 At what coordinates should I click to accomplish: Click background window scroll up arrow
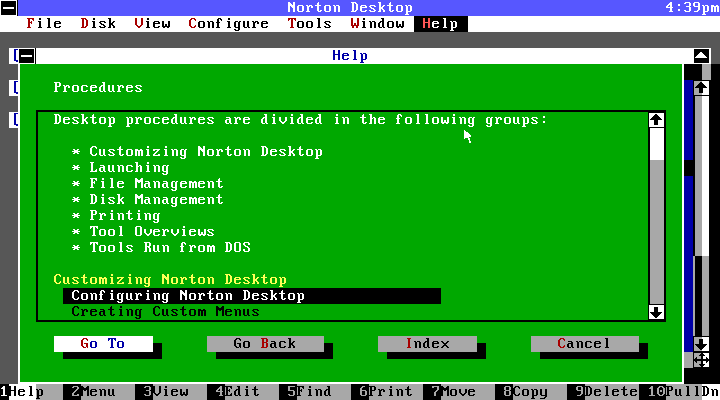point(701,88)
